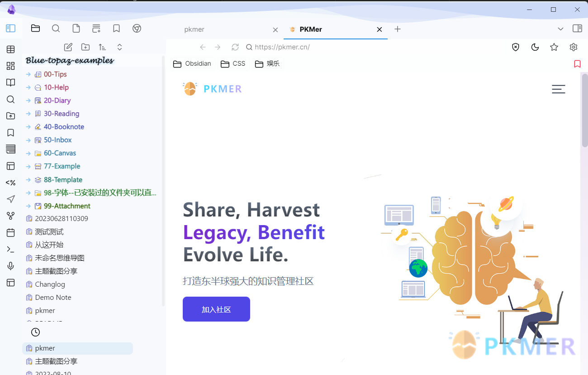Open search icon in sidebar tab bar
Image resolution: width=588 pixels, height=375 pixels.
pos(56,29)
